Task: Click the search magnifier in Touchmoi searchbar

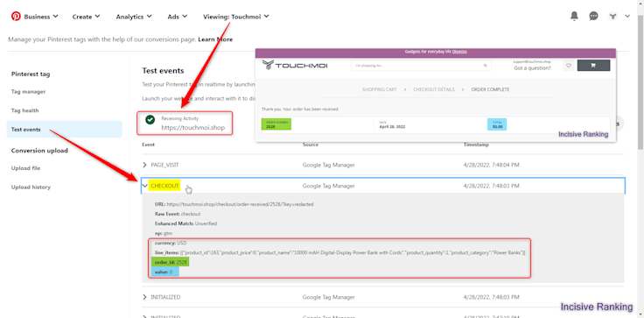Action: [x=485, y=66]
